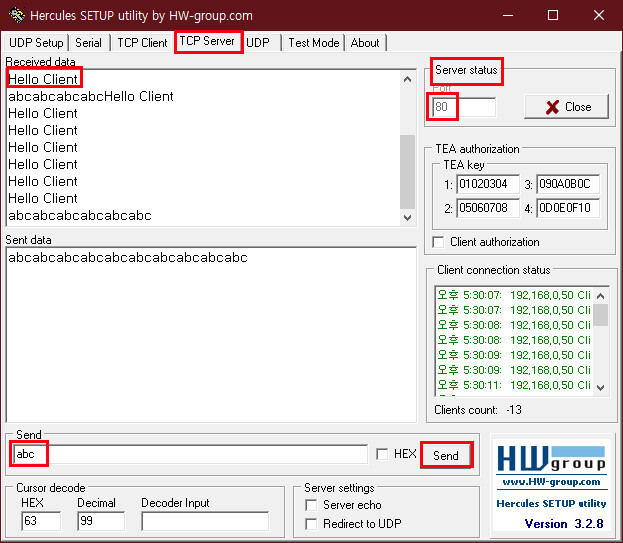
Task: Click TEA key 3 field 090A0B0C
Action: 568,184
